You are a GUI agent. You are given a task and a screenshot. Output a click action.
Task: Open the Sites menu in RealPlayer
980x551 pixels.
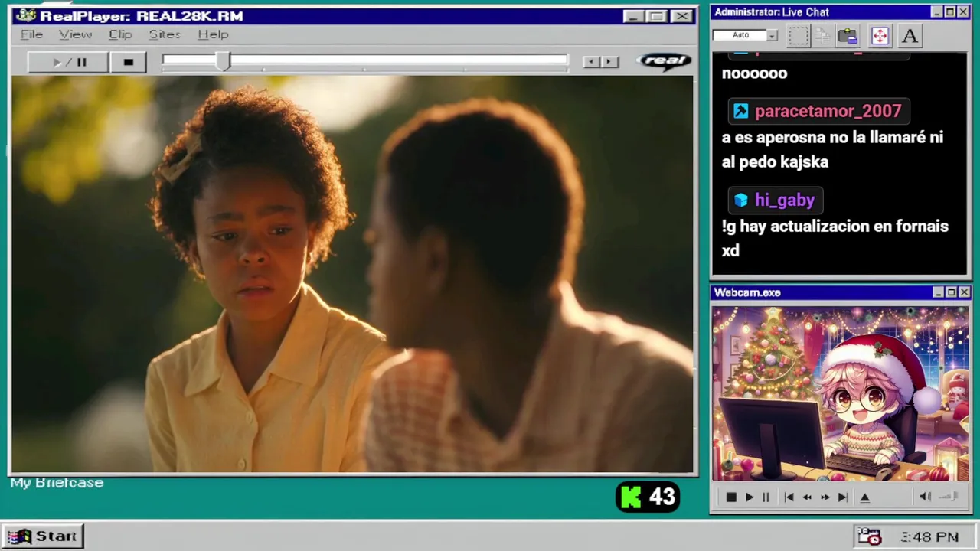[x=165, y=34]
